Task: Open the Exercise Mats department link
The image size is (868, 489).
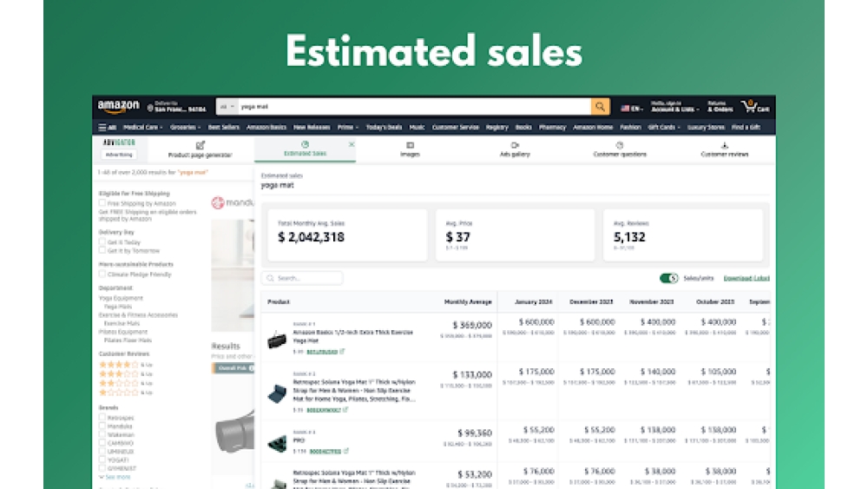Action: 122,323
